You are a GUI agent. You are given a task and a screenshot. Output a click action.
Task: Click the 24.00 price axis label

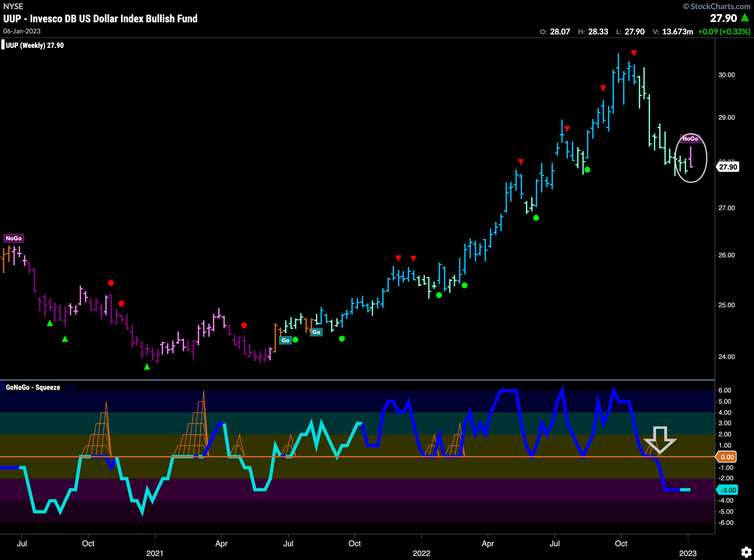(726, 357)
